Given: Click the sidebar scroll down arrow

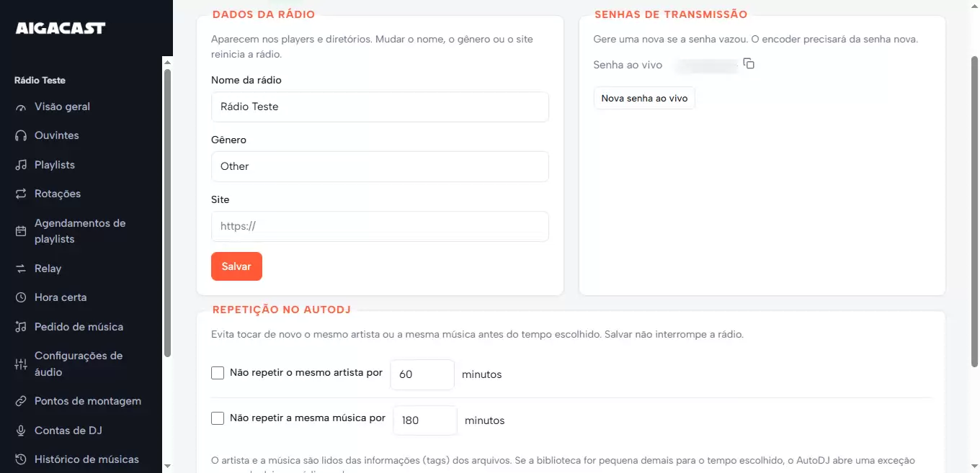Looking at the screenshot, I should [167, 467].
